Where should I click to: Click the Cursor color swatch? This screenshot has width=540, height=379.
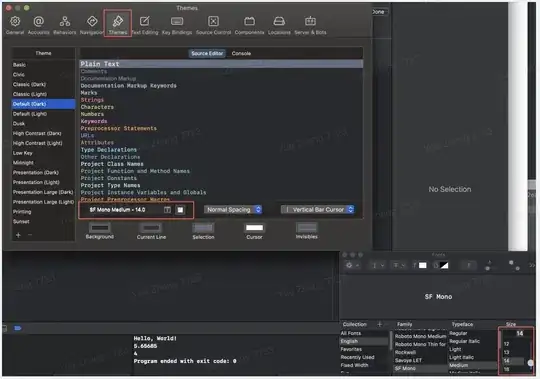(254, 228)
